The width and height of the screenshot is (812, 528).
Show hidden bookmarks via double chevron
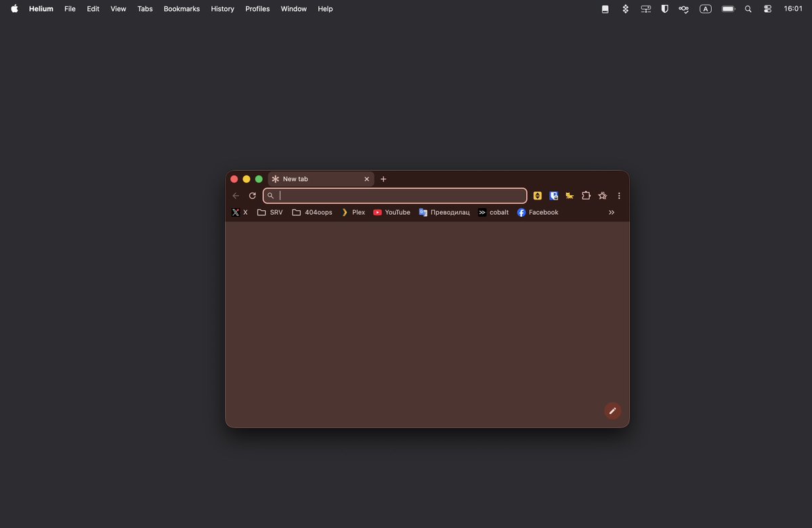pyautogui.click(x=612, y=212)
